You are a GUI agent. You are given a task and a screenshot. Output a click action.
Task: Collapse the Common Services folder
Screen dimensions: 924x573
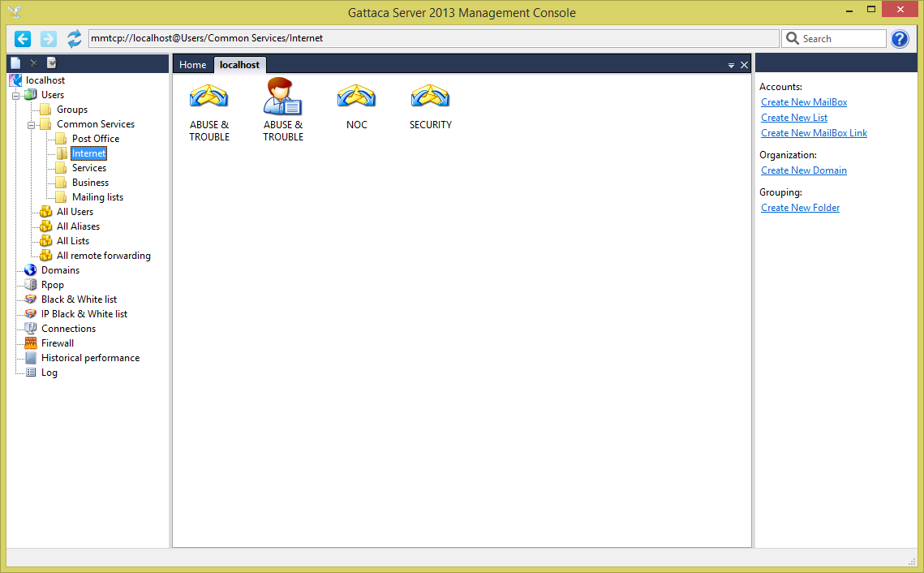point(31,124)
